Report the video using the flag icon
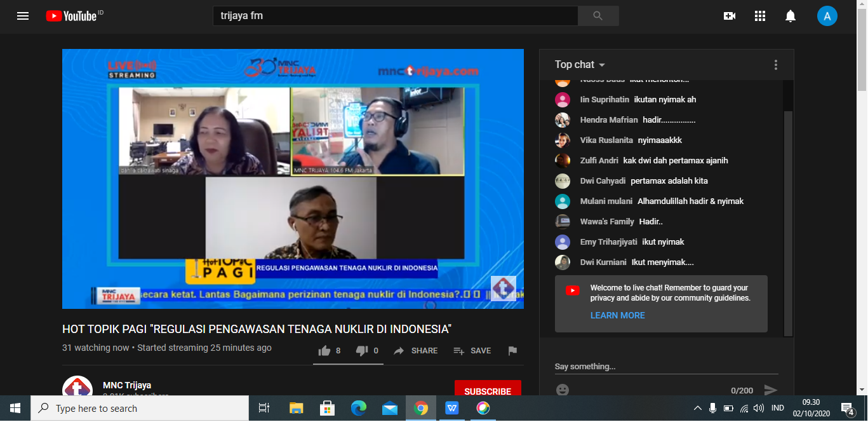 coord(512,351)
